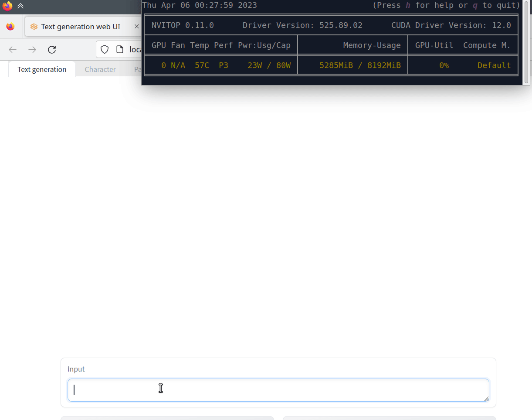The height and width of the screenshot is (420, 532).
Task: Open the tracking protection shield icon
Action: pyautogui.click(x=105, y=49)
